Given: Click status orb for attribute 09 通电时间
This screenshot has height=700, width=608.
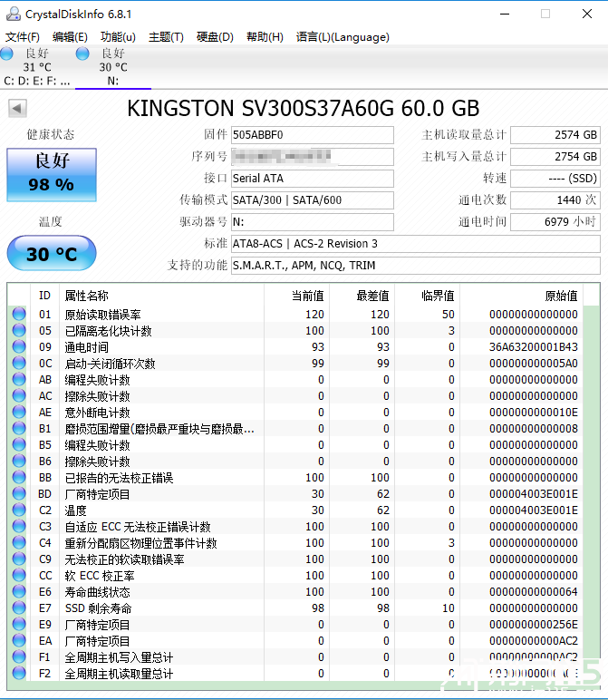Looking at the screenshot, I should pos(19,347).
